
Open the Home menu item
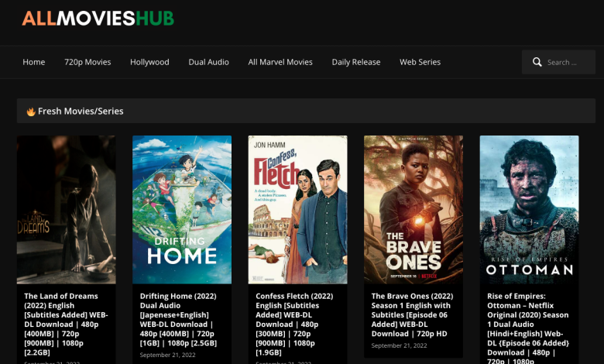click(x=34, y=62)
